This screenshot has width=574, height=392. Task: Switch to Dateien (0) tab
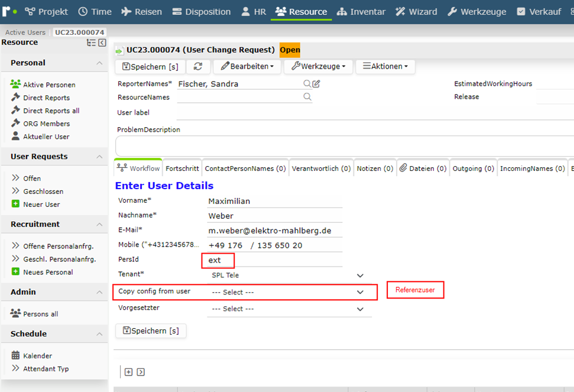[x=423, y=169]
